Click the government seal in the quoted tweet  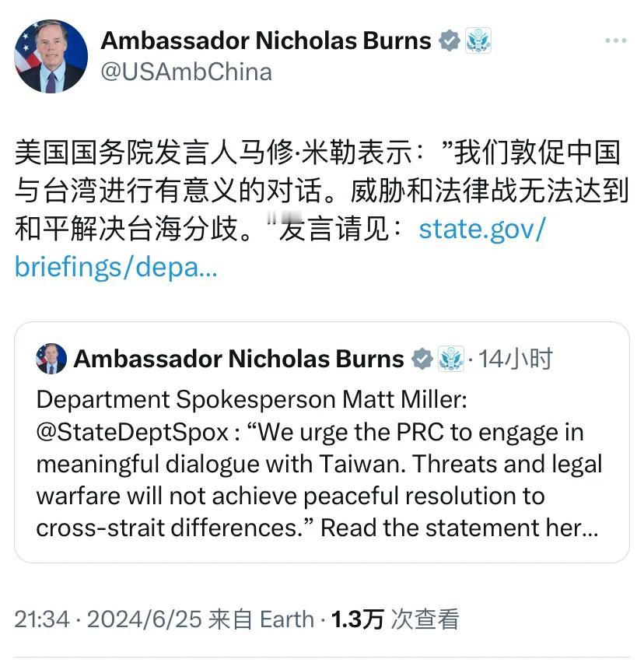(450, 359)
